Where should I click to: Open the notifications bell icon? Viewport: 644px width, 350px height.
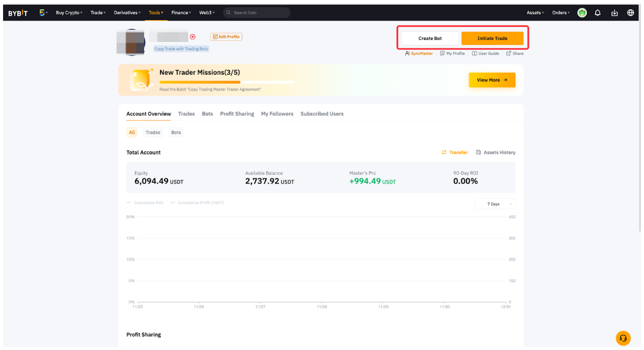pyautogui.click(x=597, y=13)
